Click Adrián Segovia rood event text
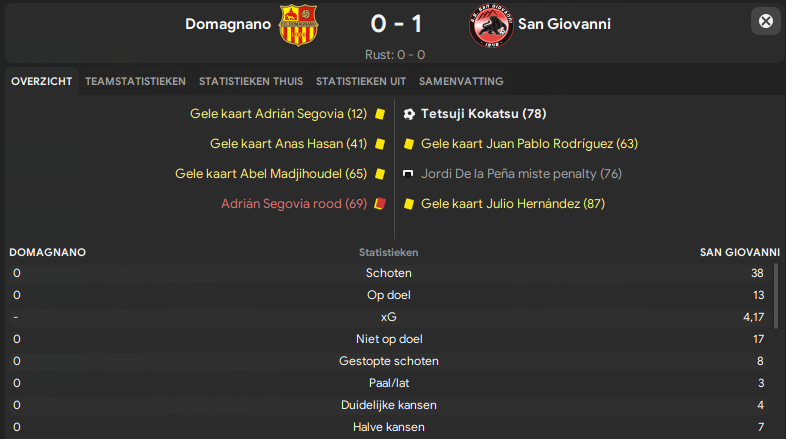Viewport: 786px width, 439px height. pos(294,204)
